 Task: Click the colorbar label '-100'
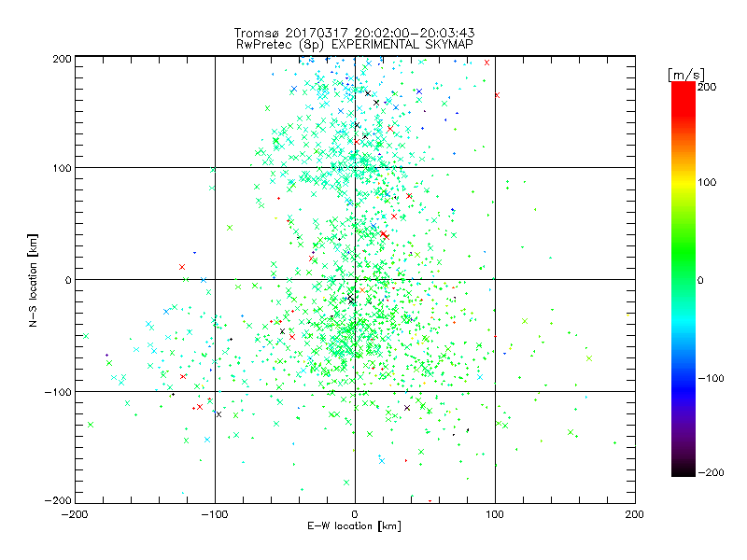pos(711,378)
